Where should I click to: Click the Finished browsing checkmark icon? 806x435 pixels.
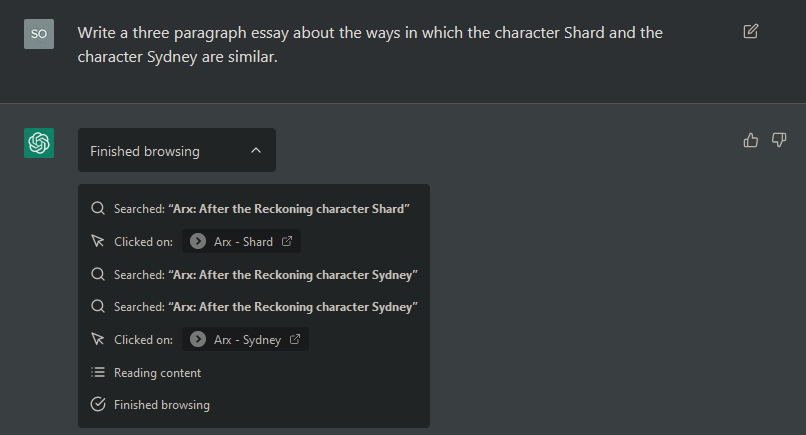(98, 405)
